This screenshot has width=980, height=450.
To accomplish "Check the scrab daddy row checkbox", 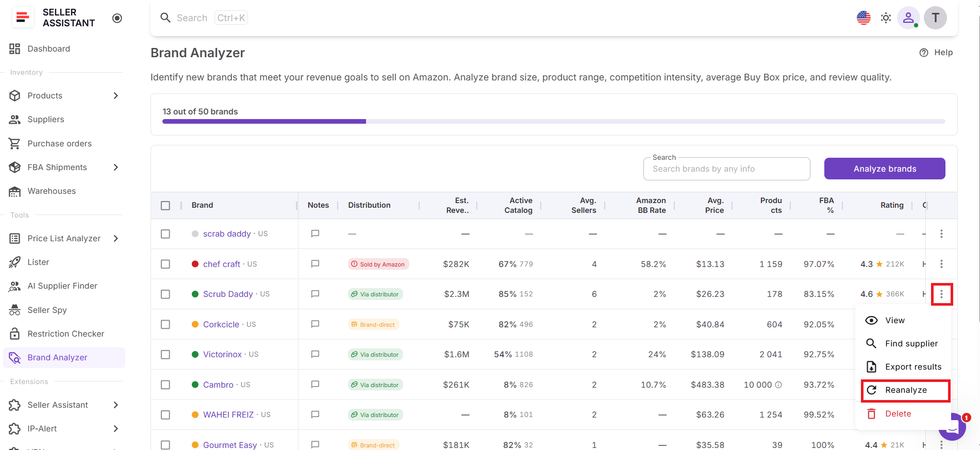I will click(x=165, y=234).
